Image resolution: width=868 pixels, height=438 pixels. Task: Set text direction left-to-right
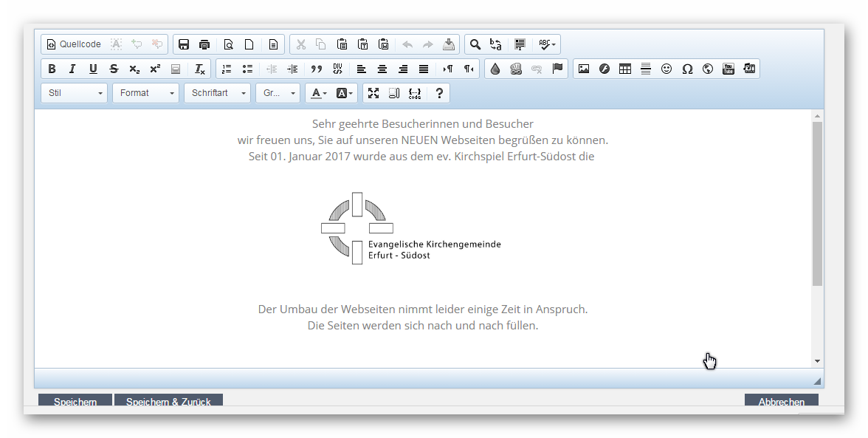447,69
